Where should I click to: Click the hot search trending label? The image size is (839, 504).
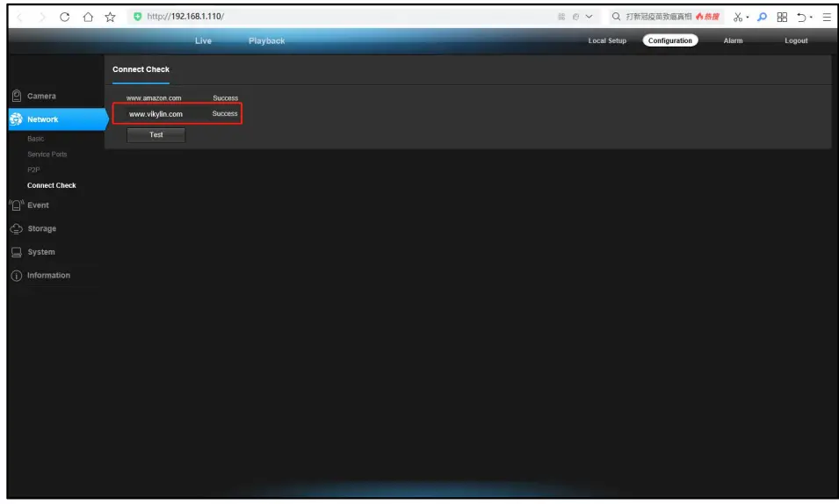(707, 17)
